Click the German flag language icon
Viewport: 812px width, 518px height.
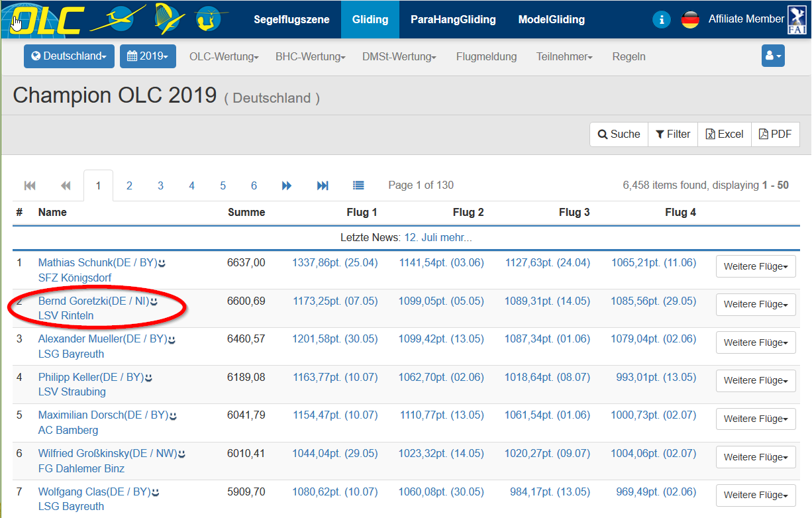[x=690, y=19]
